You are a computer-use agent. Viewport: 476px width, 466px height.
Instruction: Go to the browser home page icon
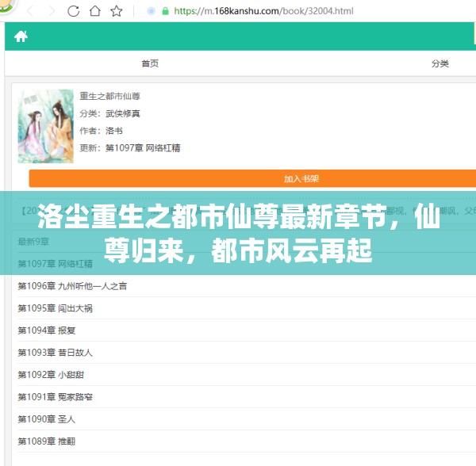point(95,11)
